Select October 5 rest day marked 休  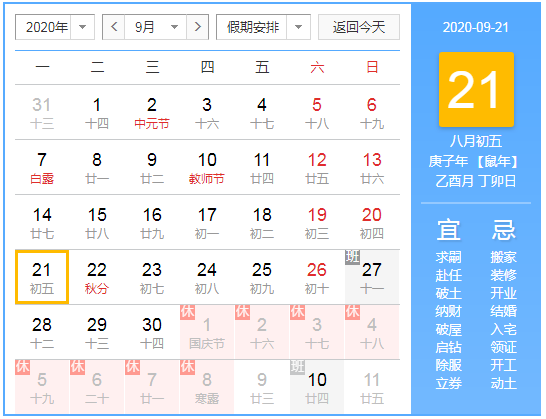[x=42, y=387]
